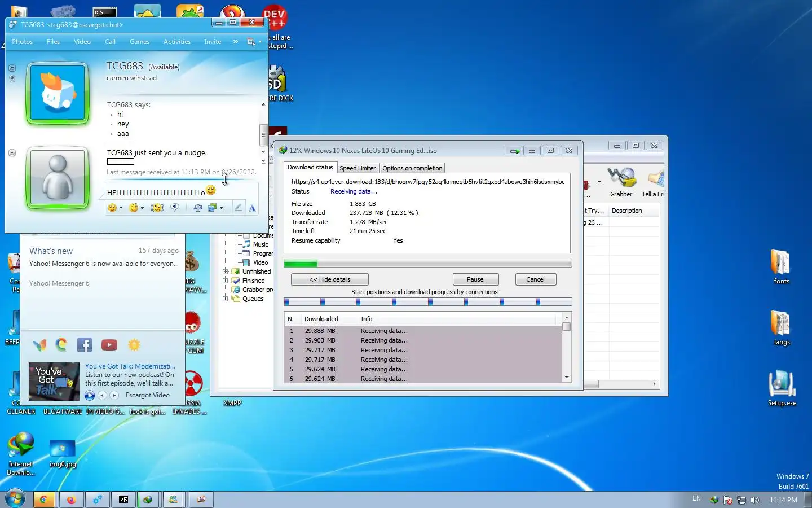
Task: Click the Hide details button
Action: (x=330, y=279)
